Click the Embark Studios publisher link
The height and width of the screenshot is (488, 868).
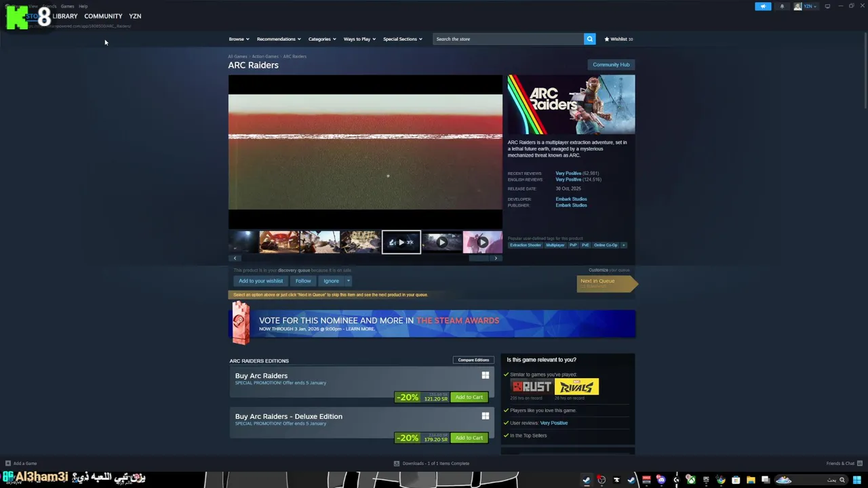571,205
